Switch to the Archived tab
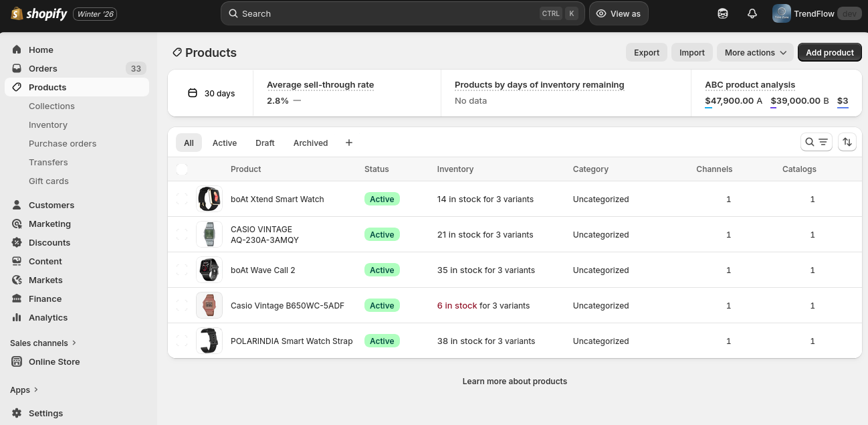 [310, 143]
